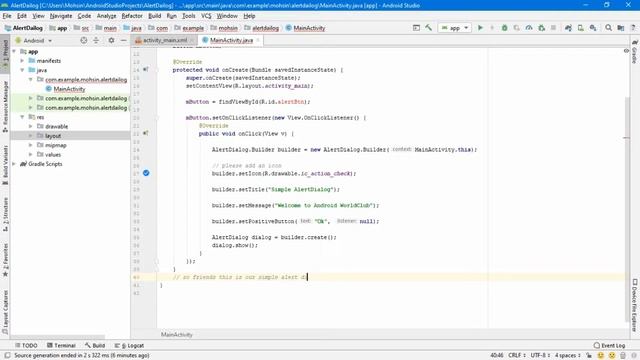
Task: Toggle tool window quick-access icon in status bar
Action: tap(7, 356)
